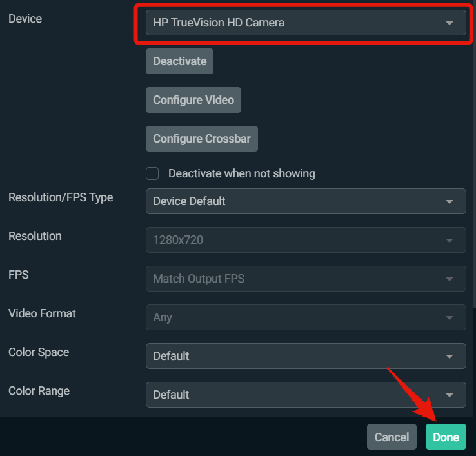Open Configure Video settings
This screenshot has width=476, height=456.
pyautogui.click(x=193, y=100)
